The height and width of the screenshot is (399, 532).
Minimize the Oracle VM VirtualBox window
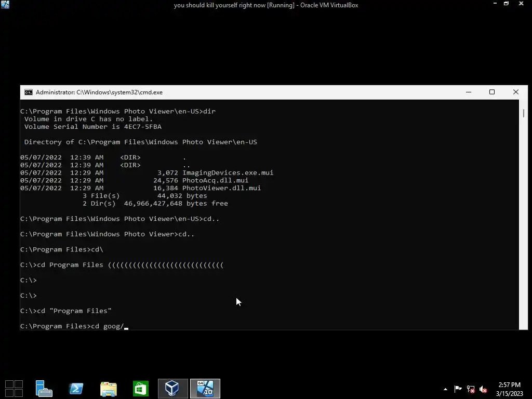(495, 4)
